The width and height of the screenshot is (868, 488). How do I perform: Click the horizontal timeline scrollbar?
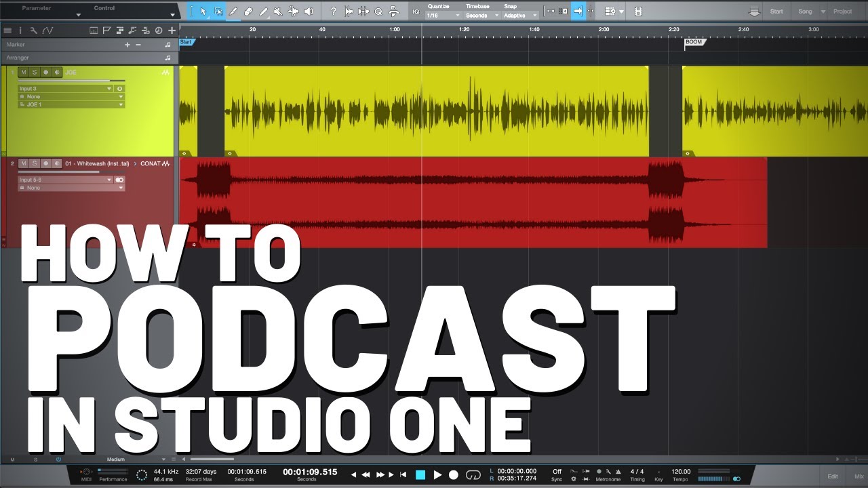(x=212, y=459)
